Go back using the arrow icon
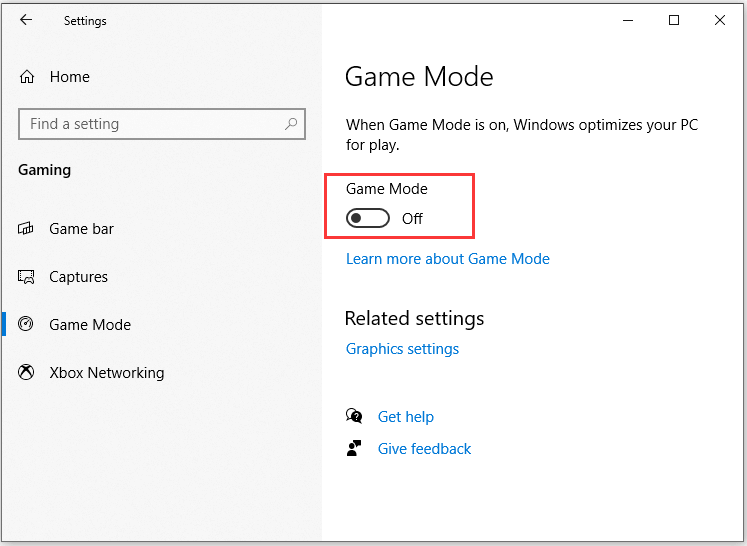The width and height of the screenshot is (747, 546). click(26, 20)
